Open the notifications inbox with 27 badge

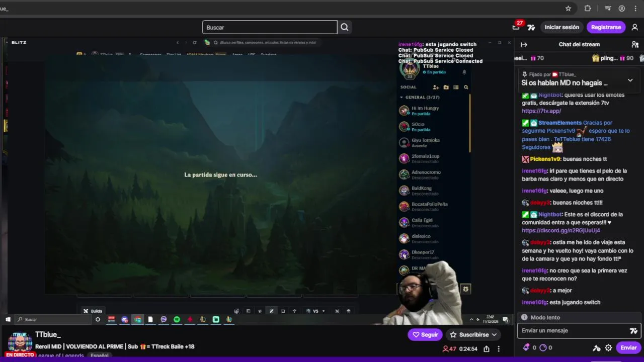[x=516, y=27]
